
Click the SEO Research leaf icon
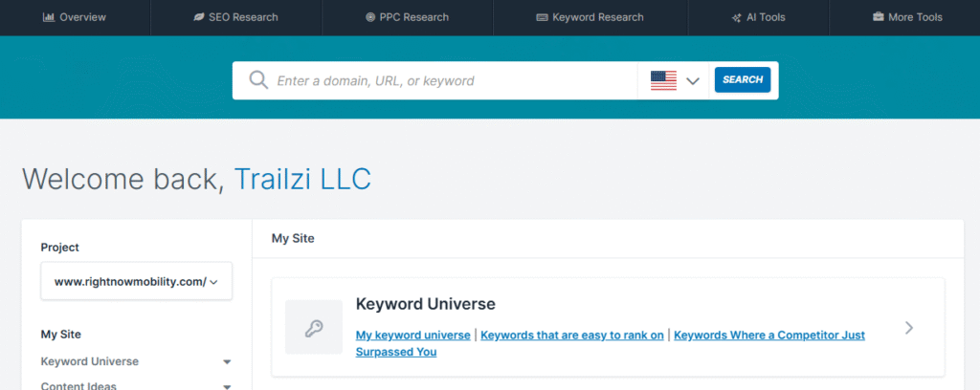click(x=198, y=17)
